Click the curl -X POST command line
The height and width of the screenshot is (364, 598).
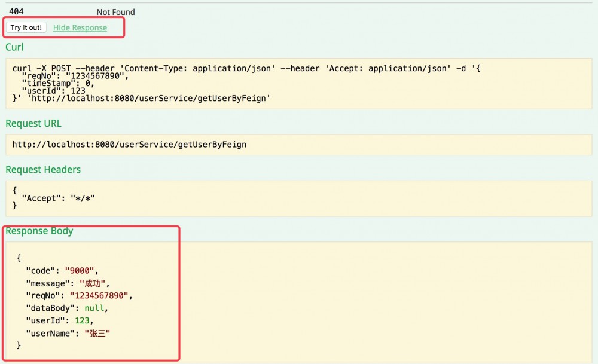(245, 68)
